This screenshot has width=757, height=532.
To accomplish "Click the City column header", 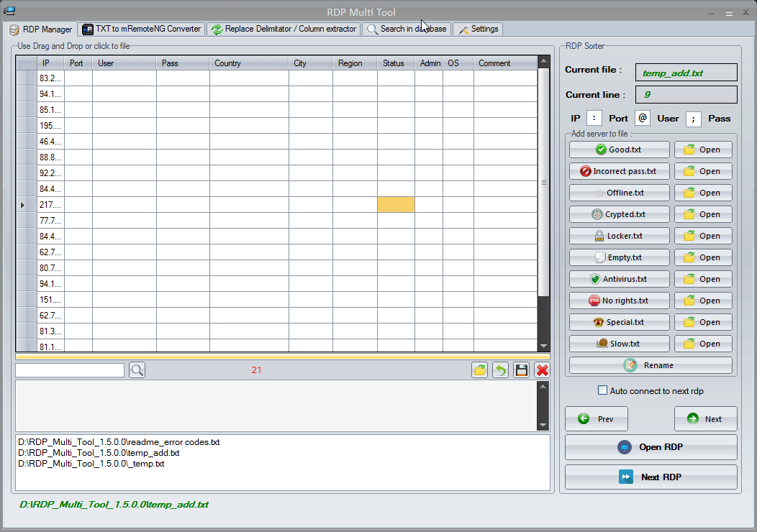I will pos(310,63).
